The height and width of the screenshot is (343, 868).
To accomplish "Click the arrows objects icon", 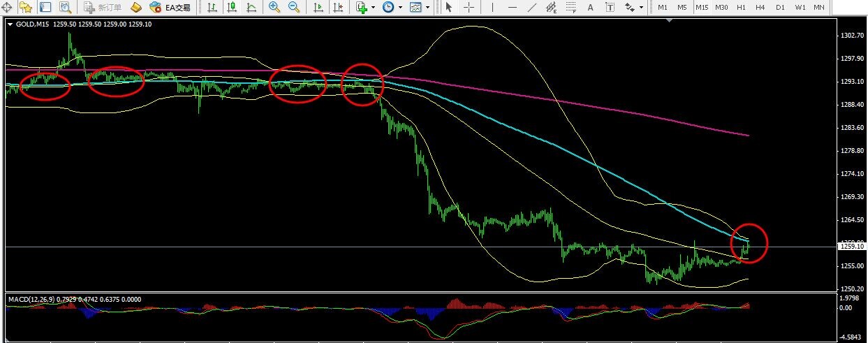I will click(630, 8).
